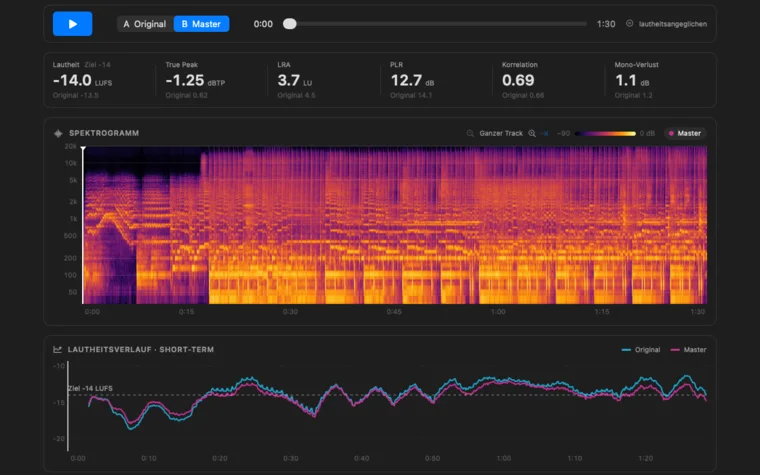
Task: Click the 0:30 tick on the loudness chart axis
Action: pyautogui.click(x=290, y=458)
